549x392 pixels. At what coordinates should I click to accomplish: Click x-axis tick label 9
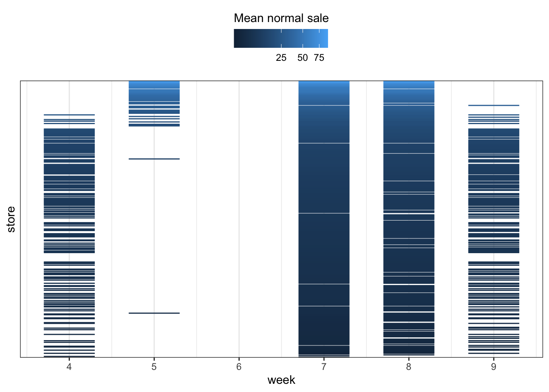[x=493, y=367]
